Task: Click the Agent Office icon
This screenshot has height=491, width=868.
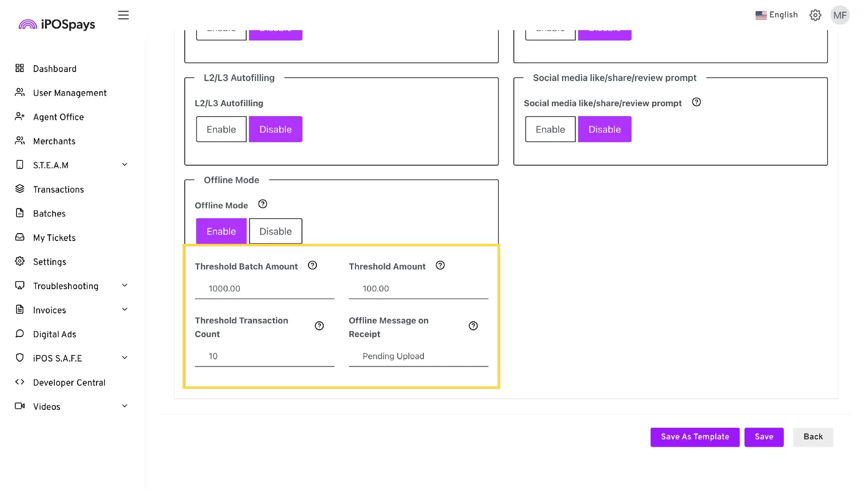Action: [x=20, y=117]
